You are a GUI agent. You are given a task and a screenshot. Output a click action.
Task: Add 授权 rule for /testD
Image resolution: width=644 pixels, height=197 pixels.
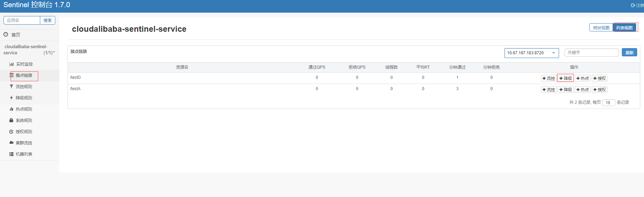point(600,79)
